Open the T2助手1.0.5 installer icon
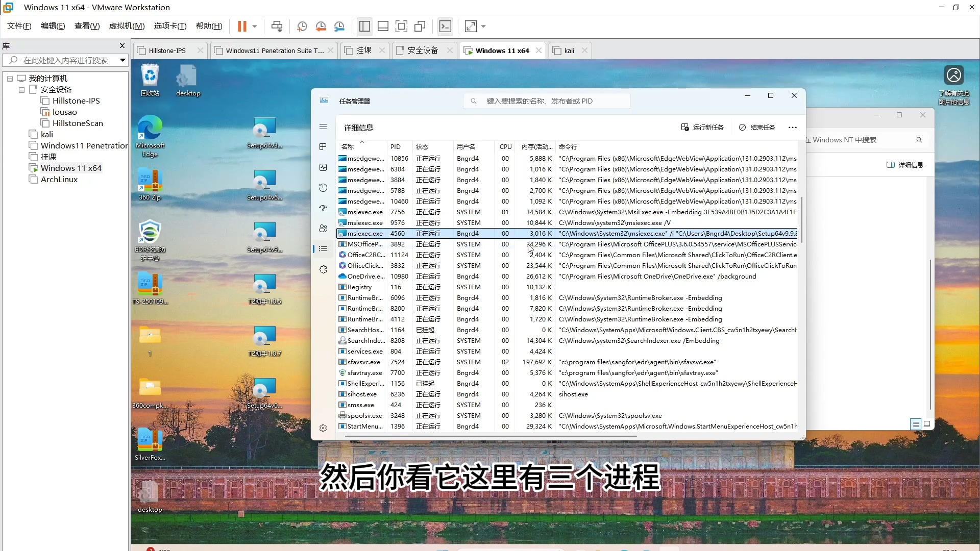 click(x=264, y=289)
